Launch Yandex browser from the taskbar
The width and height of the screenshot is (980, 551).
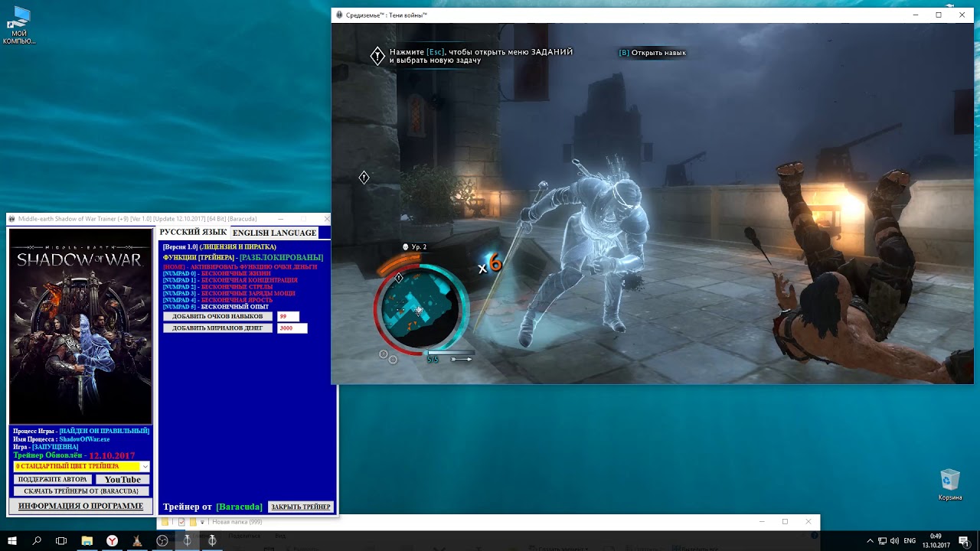click(x=112, y=540)
